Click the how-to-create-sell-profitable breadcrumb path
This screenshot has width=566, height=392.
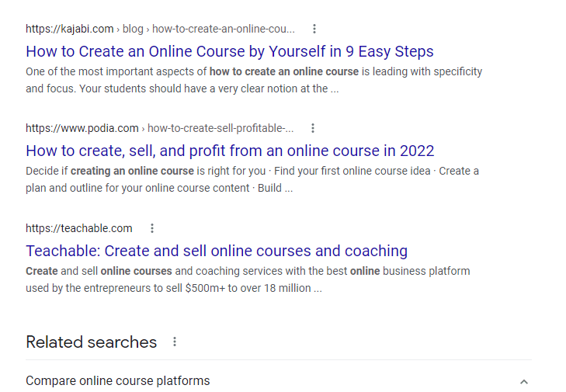[x=220, y=128]
